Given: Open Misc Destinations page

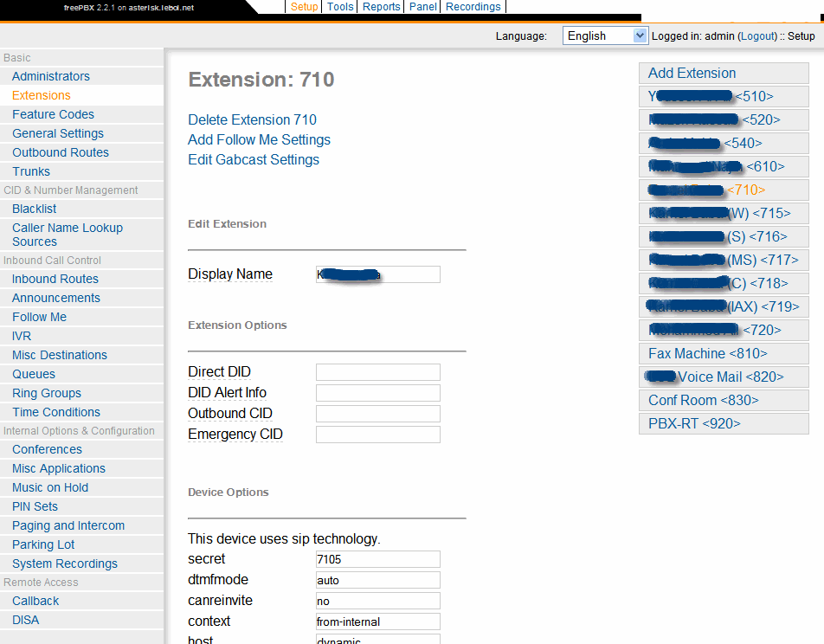Looking at the screenshot, I should [x=60, y=356].
